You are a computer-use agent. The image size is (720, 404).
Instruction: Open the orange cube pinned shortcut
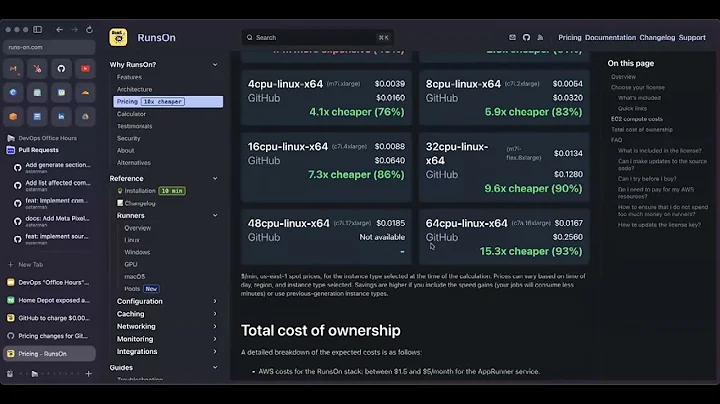(13, 117)
